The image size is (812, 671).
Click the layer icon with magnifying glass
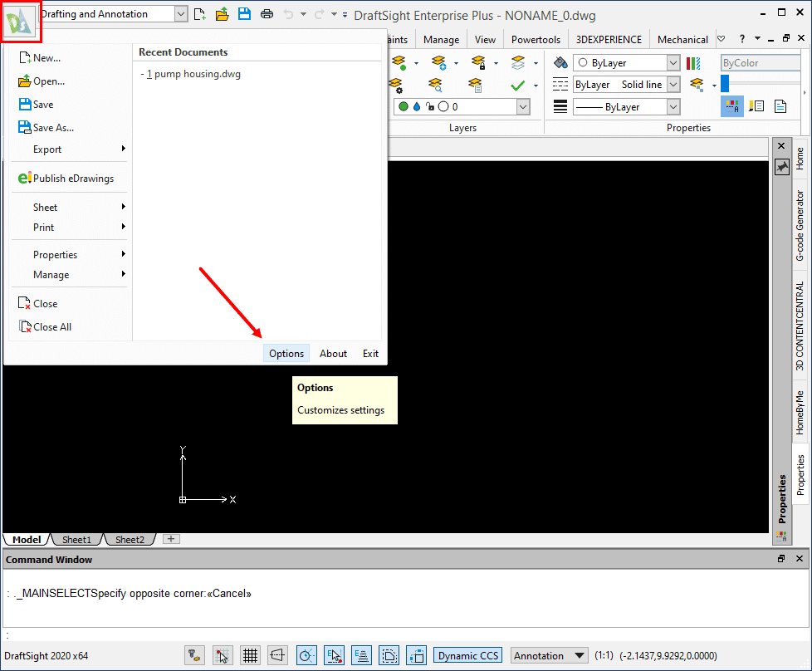[x=436, y=85]
